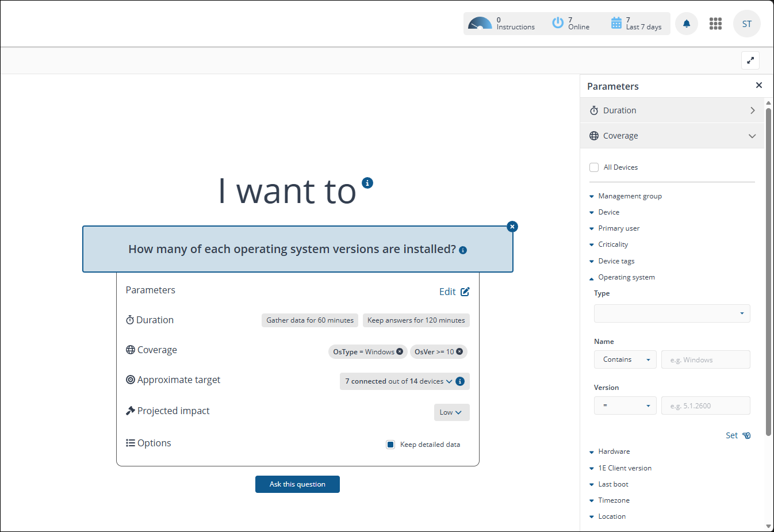The width and height of the screenshot is (774, 532).
Task: Open the apps grid switcher
Action: (715, 24)
